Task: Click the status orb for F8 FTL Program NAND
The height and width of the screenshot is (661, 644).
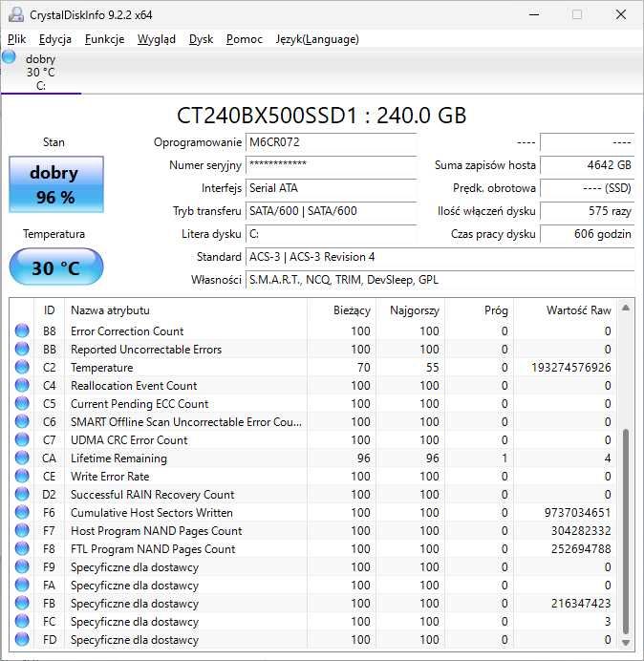Action: pyautogui.click(x=22, y=548)
